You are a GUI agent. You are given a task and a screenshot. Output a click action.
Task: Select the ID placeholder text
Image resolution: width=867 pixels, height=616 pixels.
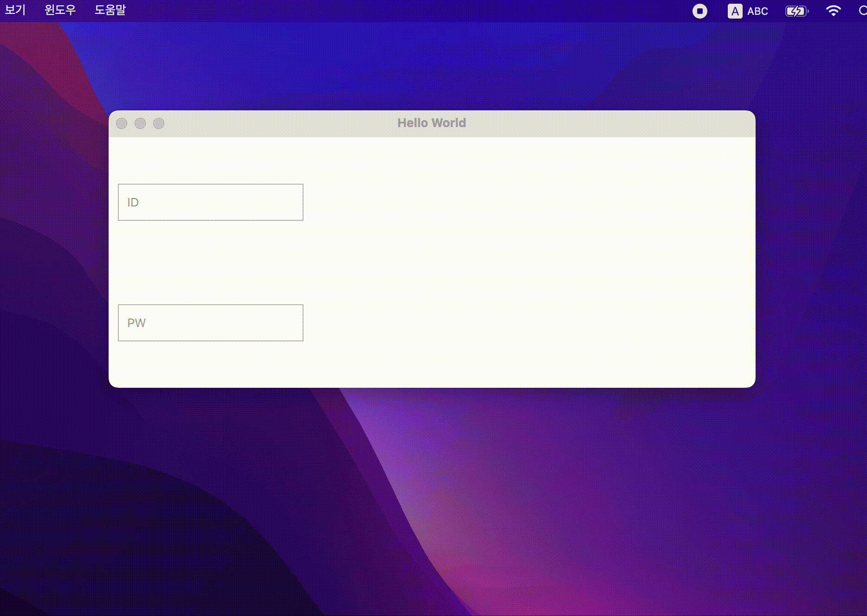tap(133, 202)
